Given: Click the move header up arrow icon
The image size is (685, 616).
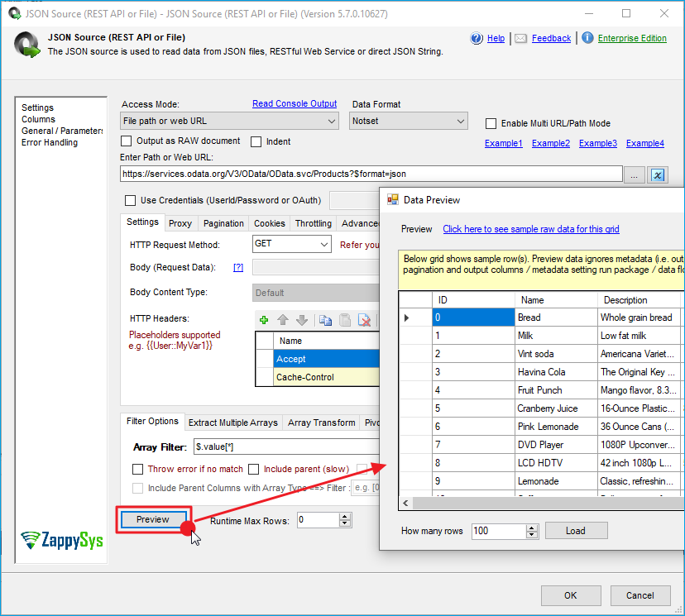Looking at the screenshot, I should tap(283, 320).
